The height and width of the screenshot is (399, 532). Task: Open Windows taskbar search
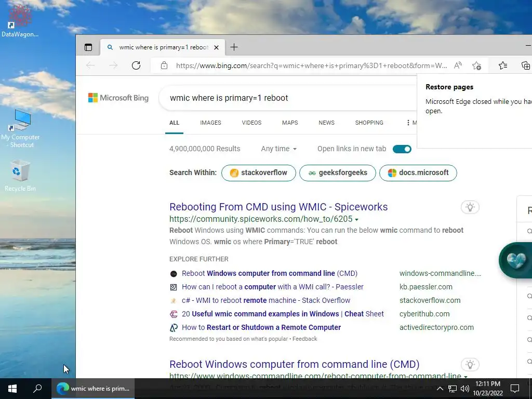click(x=37, y=389)
